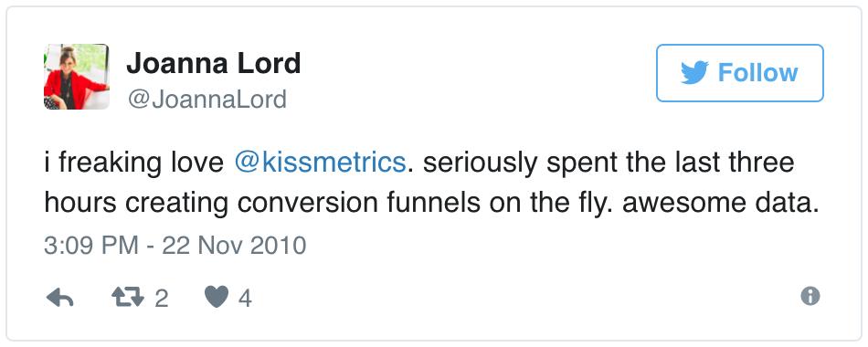Image resolution: width=868 pixels, height=347 pixels.
Task: Click the reply arrow icon
Action: coord(59,299)
